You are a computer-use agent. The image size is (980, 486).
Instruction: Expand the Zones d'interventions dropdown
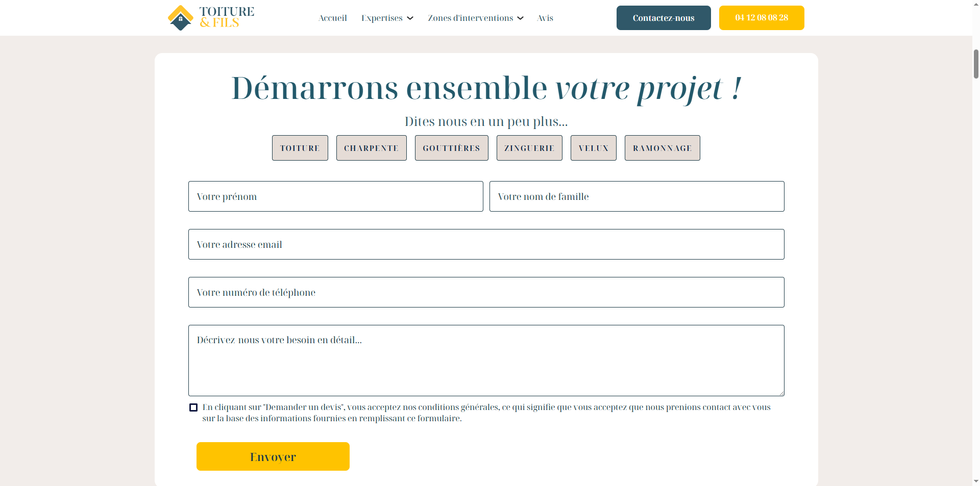tap(475, 18)
